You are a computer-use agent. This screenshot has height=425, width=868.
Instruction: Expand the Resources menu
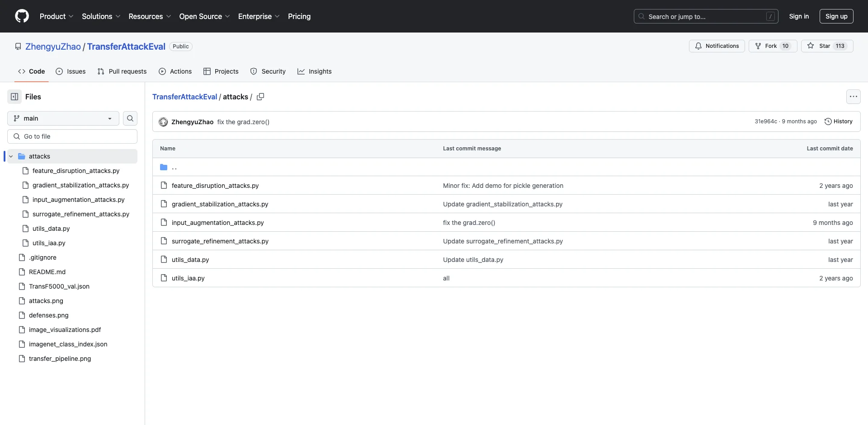(150, 16)
